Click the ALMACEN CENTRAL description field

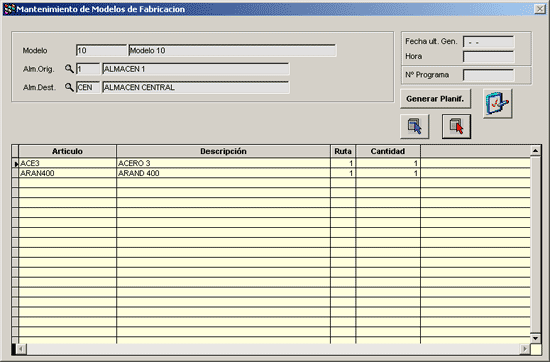tap(196, 87)
